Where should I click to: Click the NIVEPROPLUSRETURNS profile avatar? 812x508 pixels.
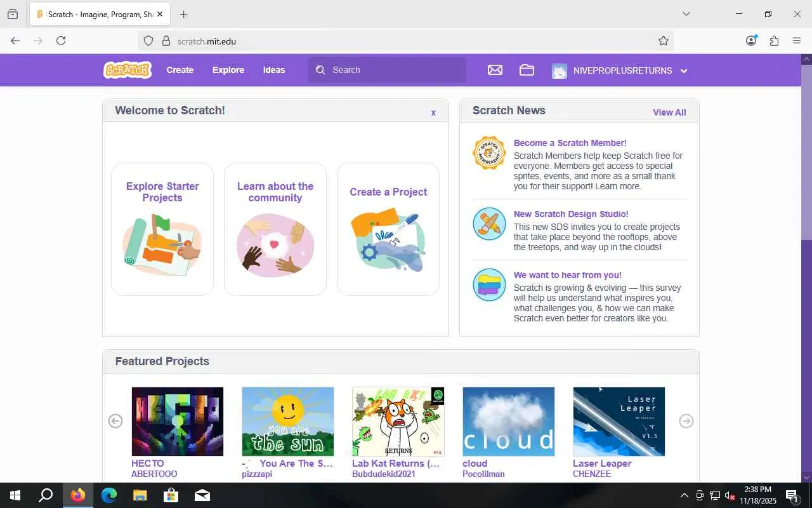point(560,70)
